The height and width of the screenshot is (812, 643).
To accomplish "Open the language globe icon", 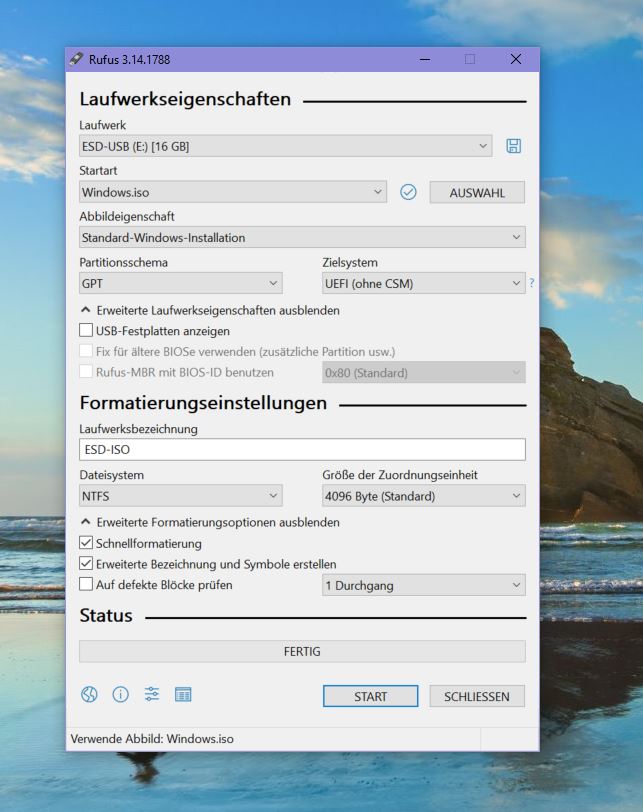I will pos(89,694).
